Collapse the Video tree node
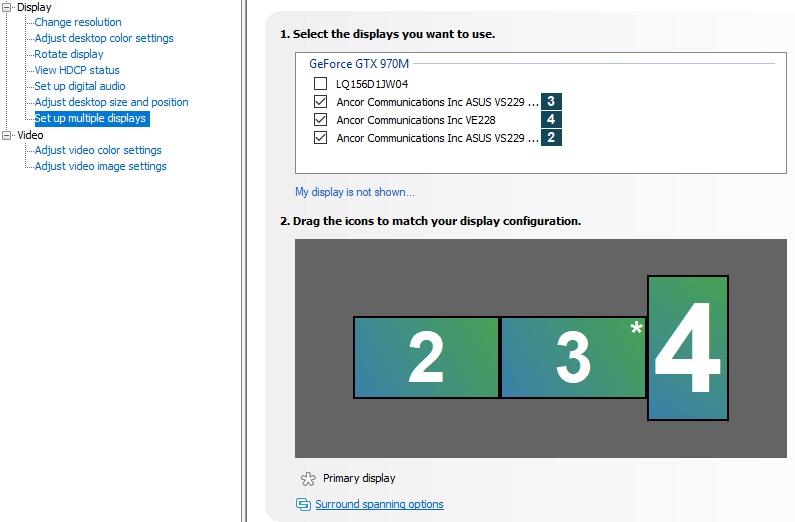The height and width of the screenshot is (522, 795). (8, 135)
